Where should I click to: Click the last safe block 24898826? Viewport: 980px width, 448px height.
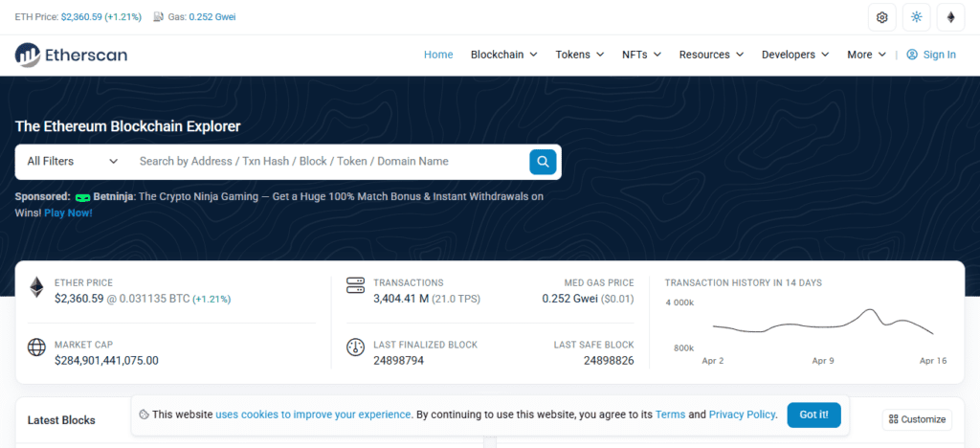[x=609, y=361]
